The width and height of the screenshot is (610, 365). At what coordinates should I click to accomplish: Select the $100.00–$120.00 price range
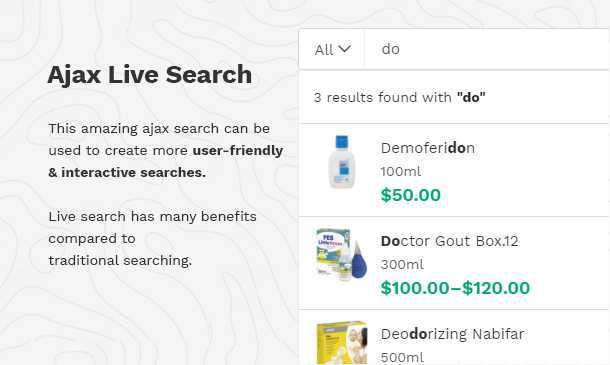click(455, 288)
